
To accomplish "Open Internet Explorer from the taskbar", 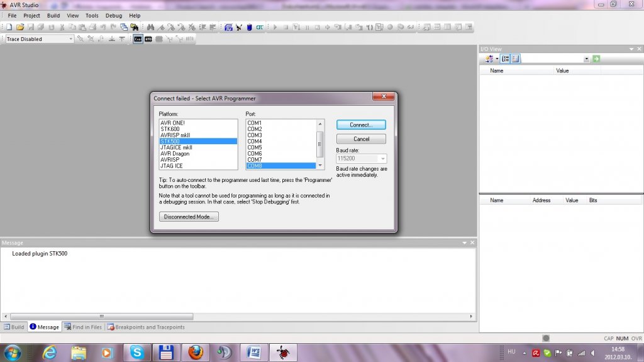I will point(50,353).
